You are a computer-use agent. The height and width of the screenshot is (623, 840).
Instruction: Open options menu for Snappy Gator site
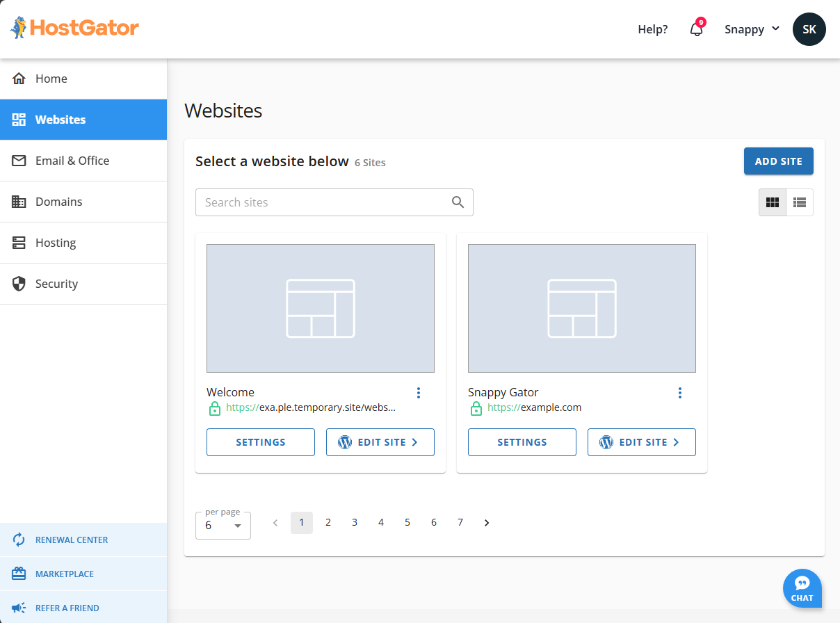(680, 392)
